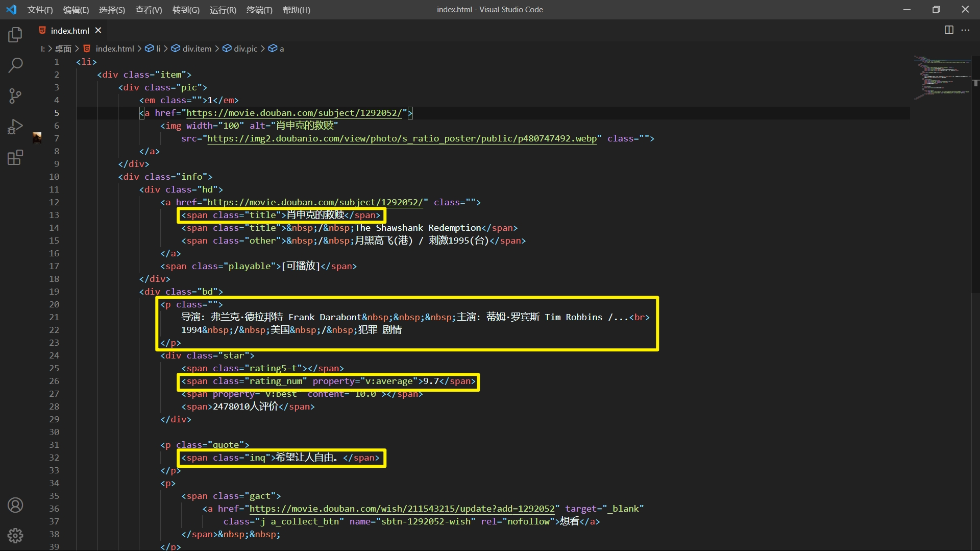Screen dimensions: 980x551
Task: Click the div class="info" tag on line 10
Action: [x=165, y=177]
